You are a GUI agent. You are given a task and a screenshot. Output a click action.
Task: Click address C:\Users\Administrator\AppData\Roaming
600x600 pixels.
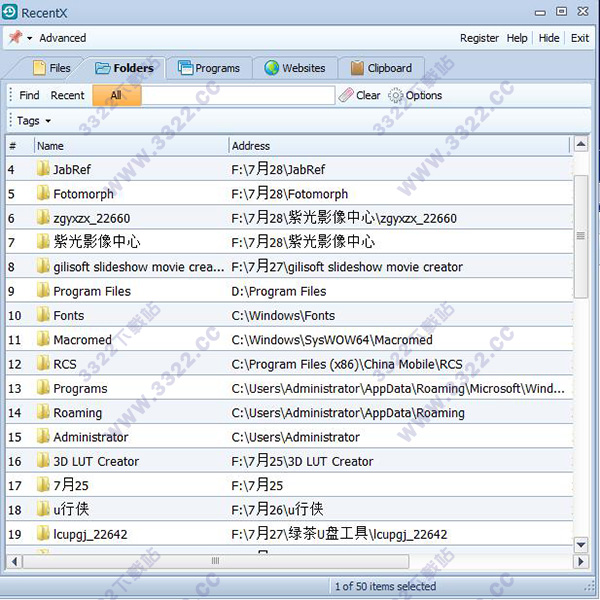[x=348, y=413]
